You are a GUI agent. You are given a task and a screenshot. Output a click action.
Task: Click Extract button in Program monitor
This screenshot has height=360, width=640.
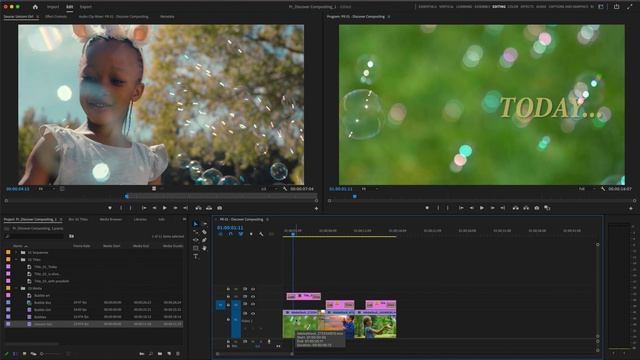click(526, 208)
